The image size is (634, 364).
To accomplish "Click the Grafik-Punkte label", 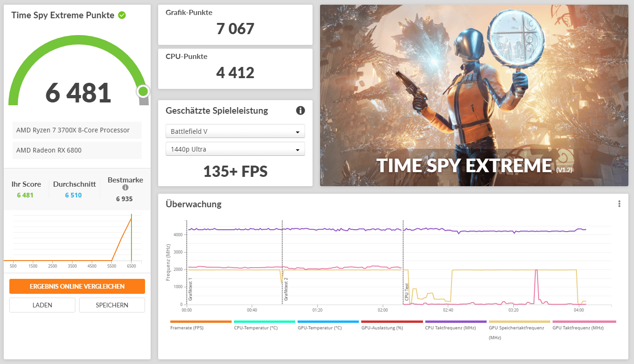I will coord(189,13).
